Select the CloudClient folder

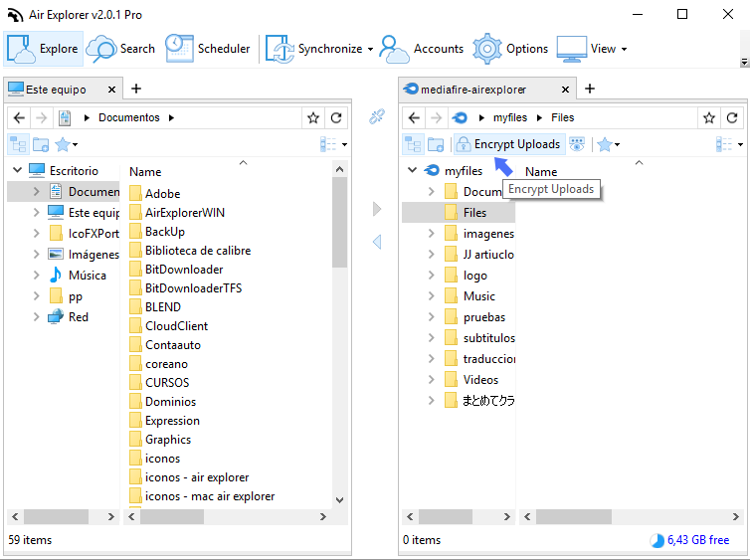176,326
